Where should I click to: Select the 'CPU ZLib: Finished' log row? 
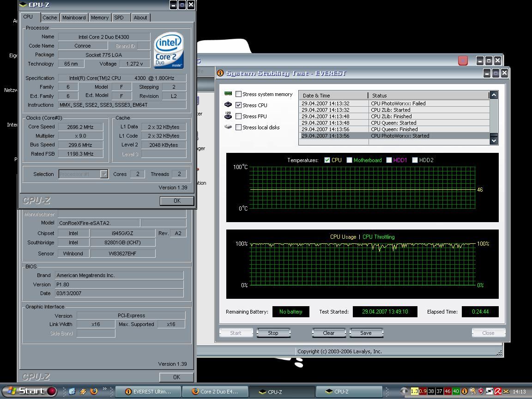394,116
